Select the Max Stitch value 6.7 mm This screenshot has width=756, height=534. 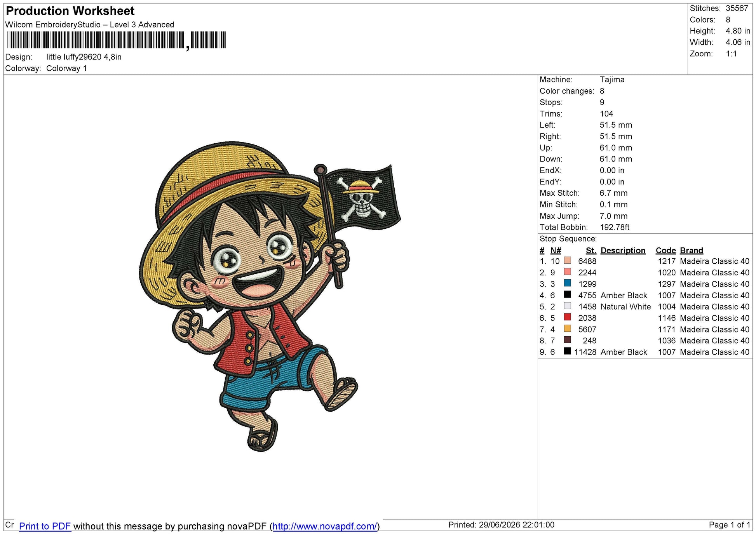point(613,193)
